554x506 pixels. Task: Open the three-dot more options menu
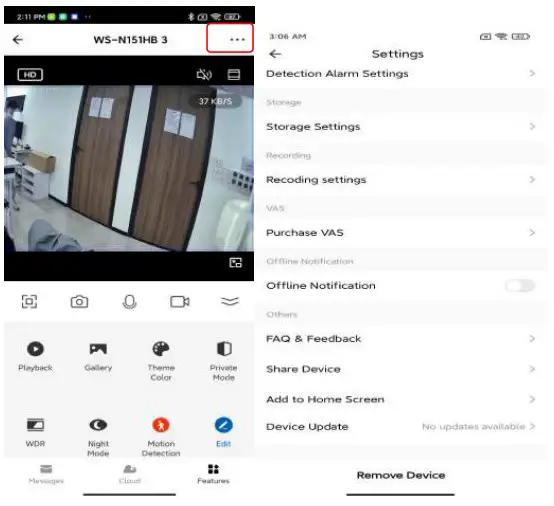(x=237, y=39)
